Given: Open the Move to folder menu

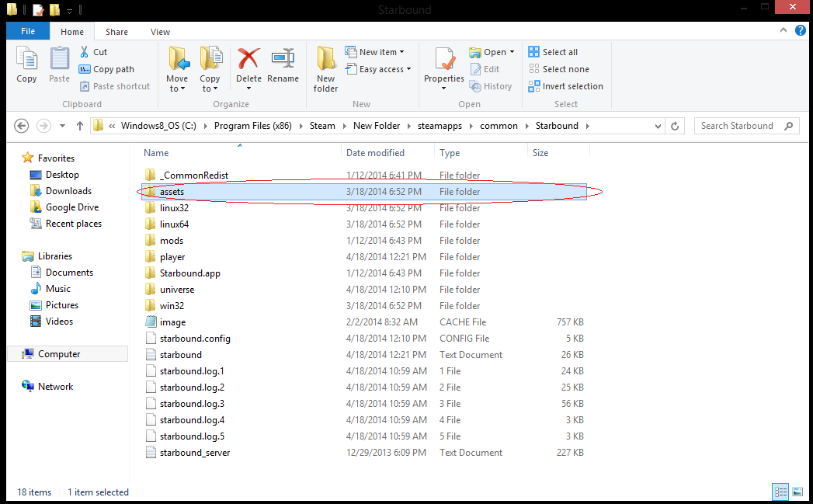Looking at the screenshot, I should click(x=177, y=69).
